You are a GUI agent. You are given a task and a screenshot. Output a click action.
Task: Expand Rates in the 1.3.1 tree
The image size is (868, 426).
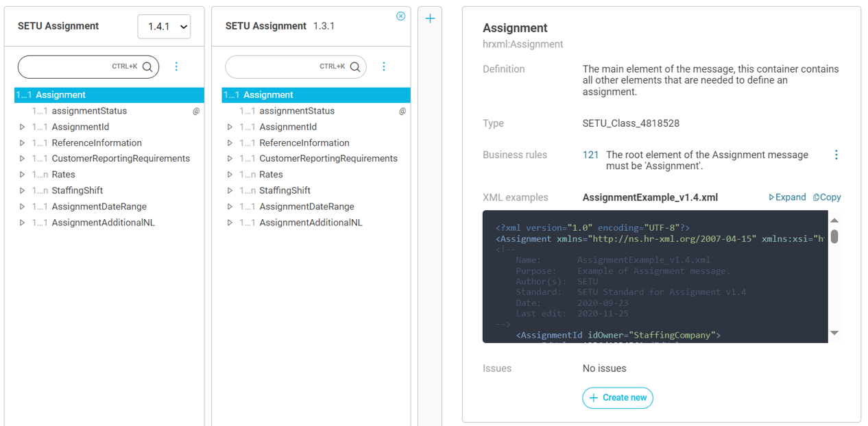point(230,175)
